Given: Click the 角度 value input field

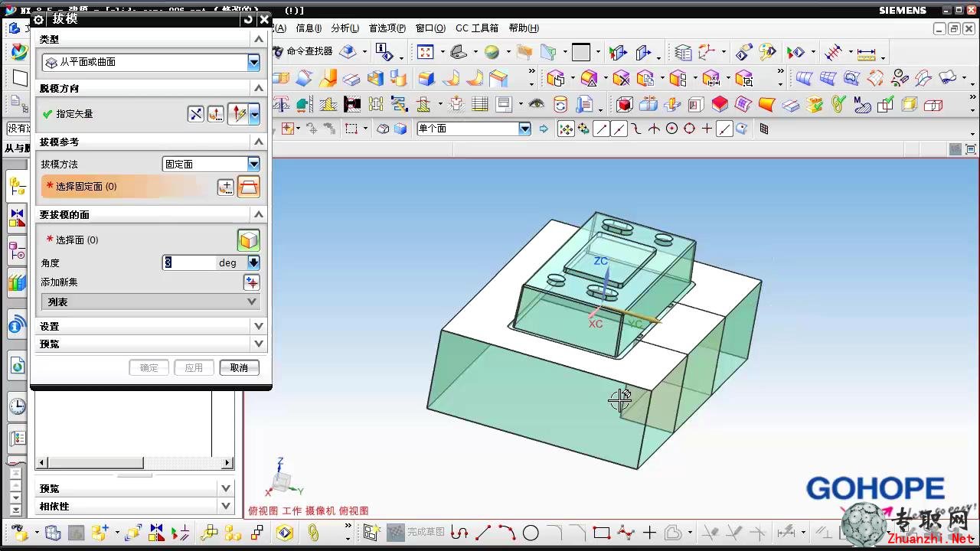Looking at the screenshot, I should click(190, 262).
